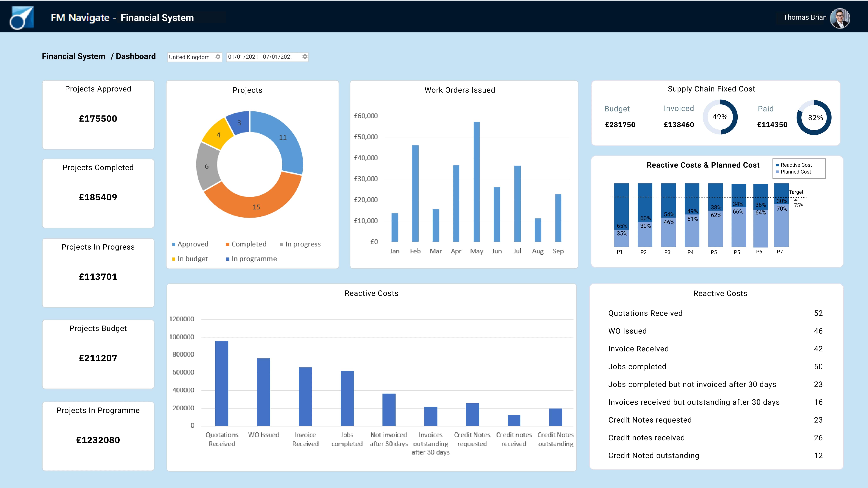Select Jobs completed but not invoiced row
The image size is (868, 488).
click(x=715, y=384)
